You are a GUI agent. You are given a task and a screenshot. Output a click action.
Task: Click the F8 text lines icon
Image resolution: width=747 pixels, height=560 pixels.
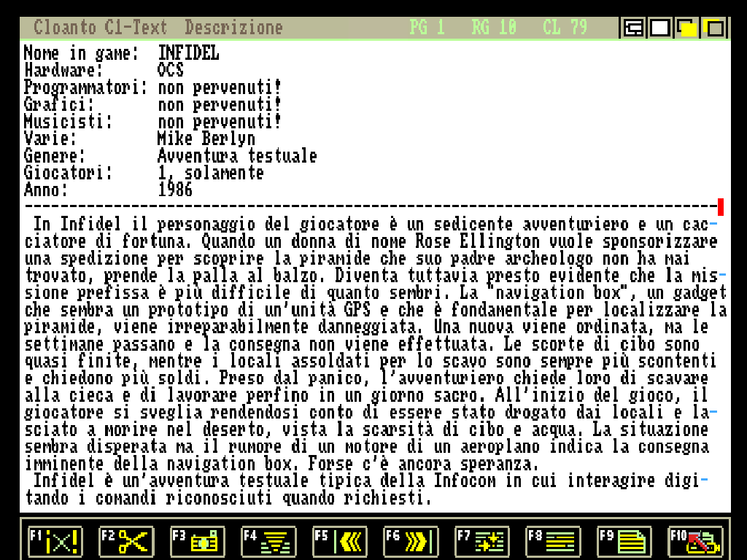coord(554,541)
